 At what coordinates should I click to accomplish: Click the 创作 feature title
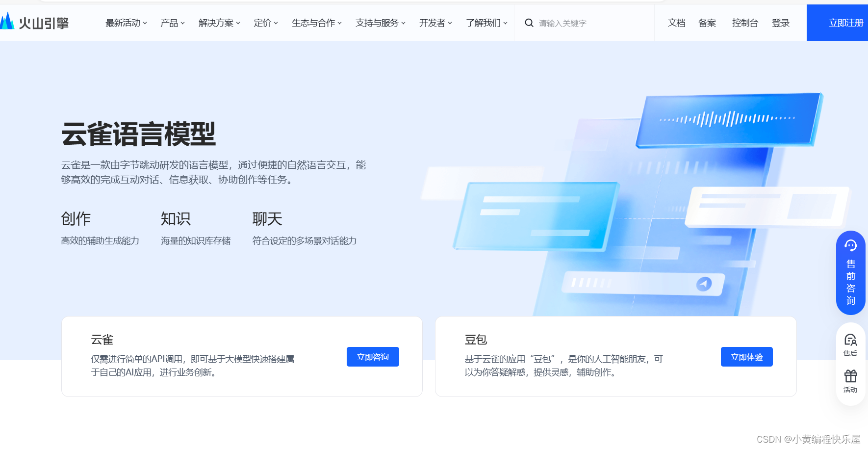click(76, 218)
